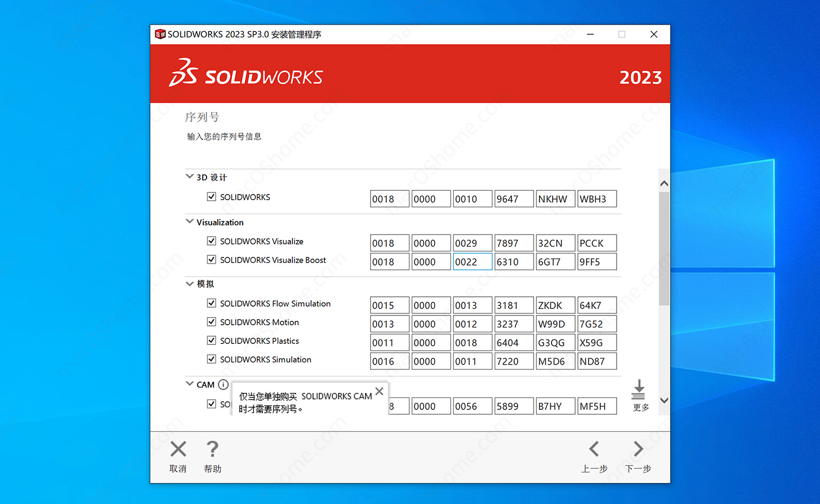Click Simulation serial field 7220
Screen dimensions: 820x504
coord(514,361)
